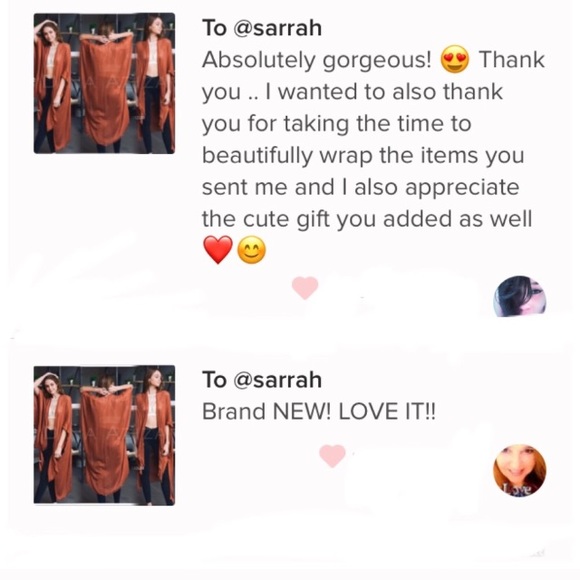Screen dimensions: 580x580
Task: Tap the left front-facing model in the bottom thumbnail
Action: click(x=55, y=435)
